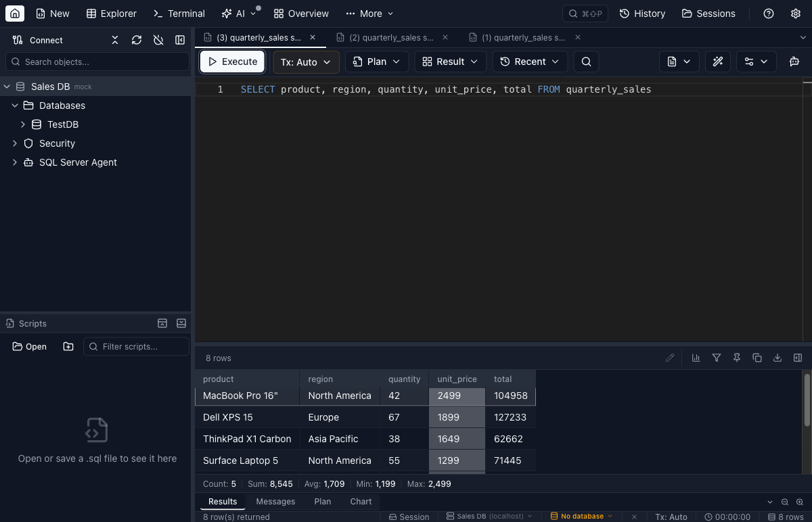
Task: Open the help question mark icon
Action: click(769, 14)
